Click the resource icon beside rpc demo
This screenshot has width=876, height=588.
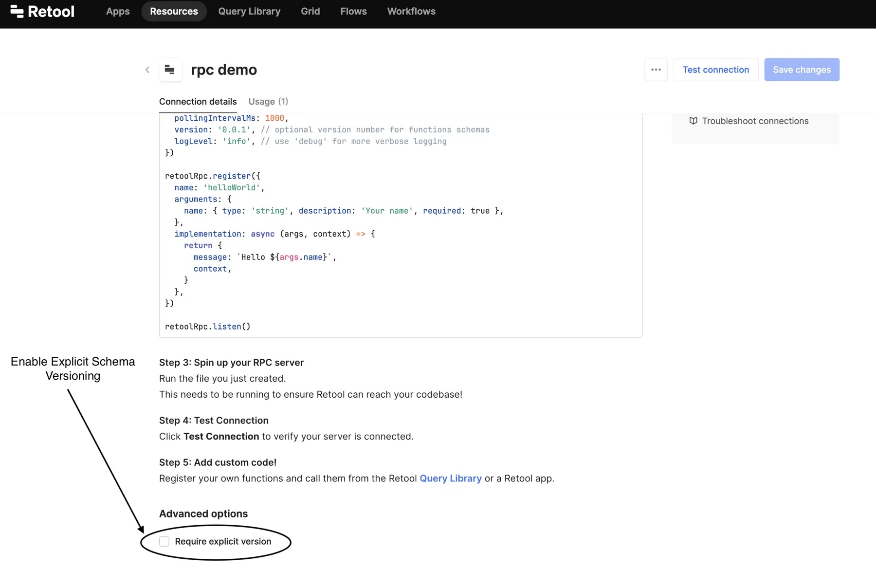point(170,70)
